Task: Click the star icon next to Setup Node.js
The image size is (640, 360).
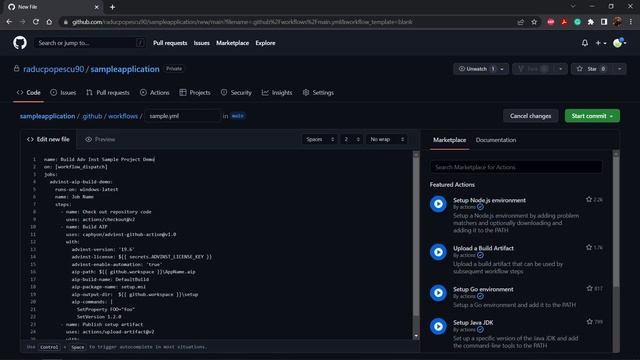Action: 589,200
